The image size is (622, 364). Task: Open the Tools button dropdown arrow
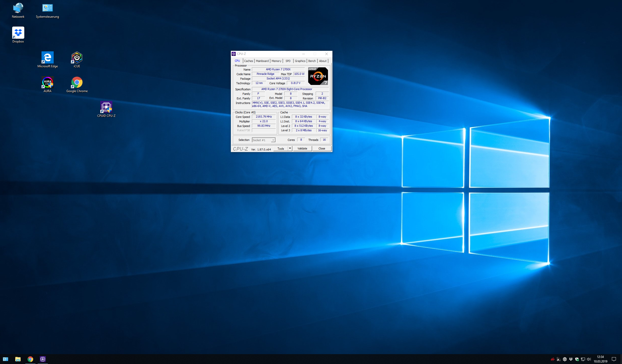tap(290, 148)
